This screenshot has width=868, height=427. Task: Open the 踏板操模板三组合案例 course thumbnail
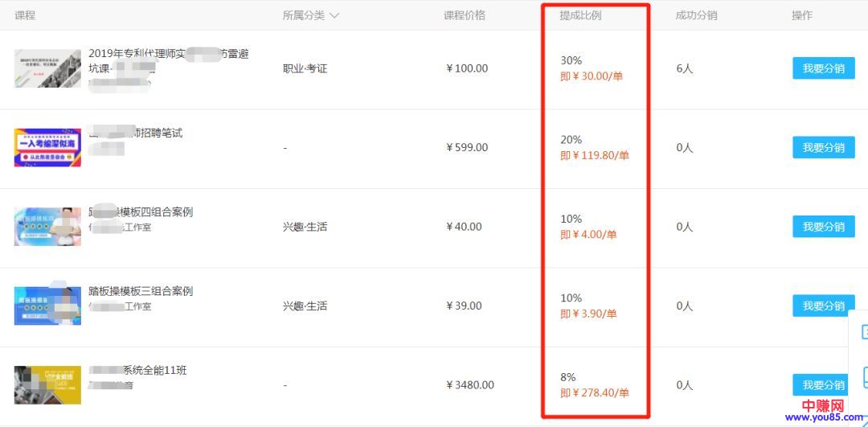47,306
